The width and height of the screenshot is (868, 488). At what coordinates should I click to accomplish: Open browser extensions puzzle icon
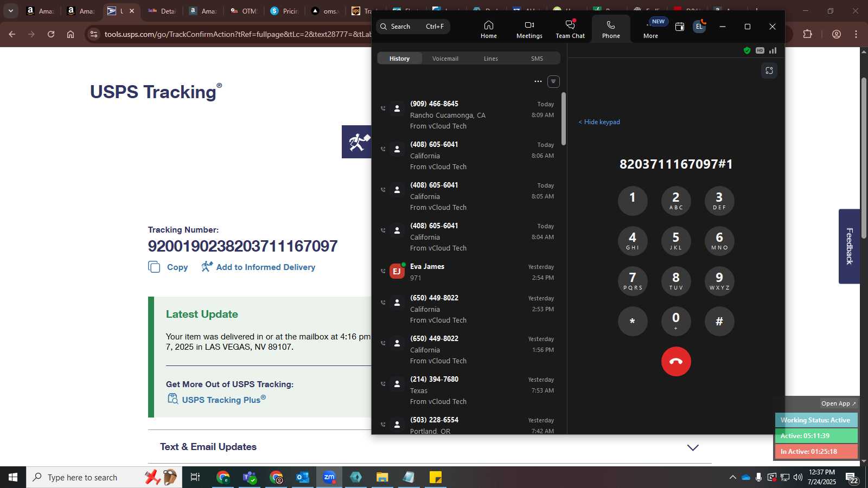pos(807,34)
